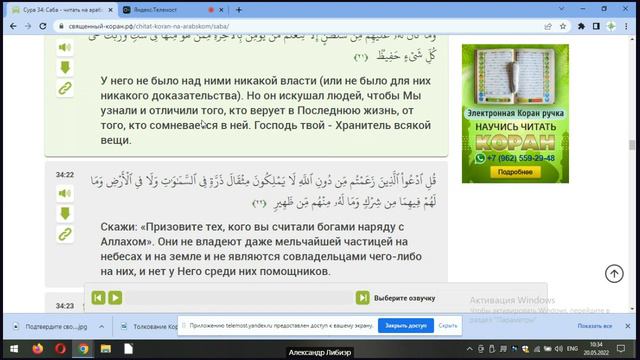Close the Яндекс Телемост tab

point(221,10)
